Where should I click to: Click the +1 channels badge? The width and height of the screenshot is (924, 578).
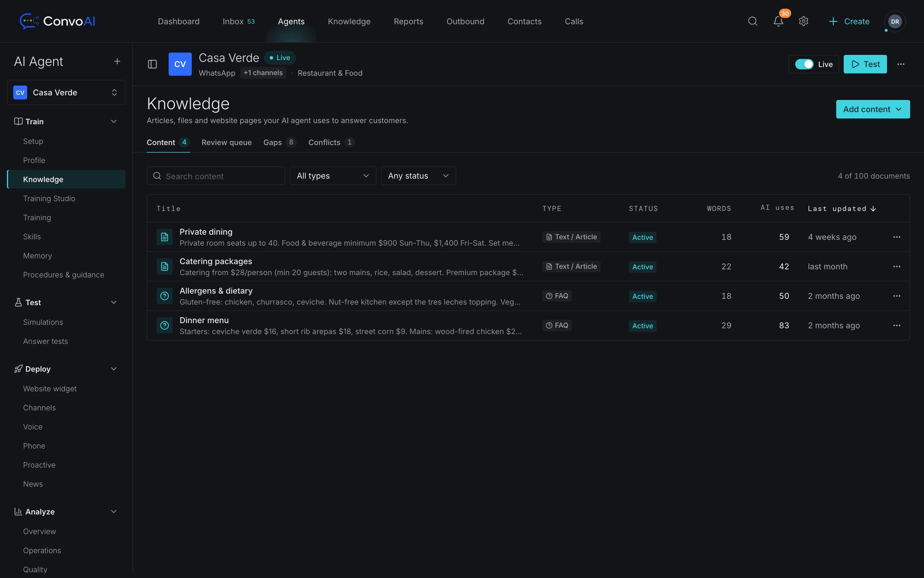(x=263, y=73)
